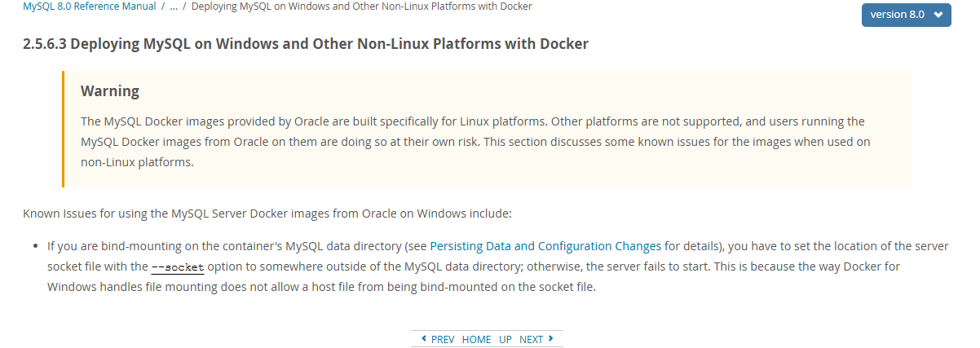
Task: Click the right chevron beside NEXT
Action: 551,338
